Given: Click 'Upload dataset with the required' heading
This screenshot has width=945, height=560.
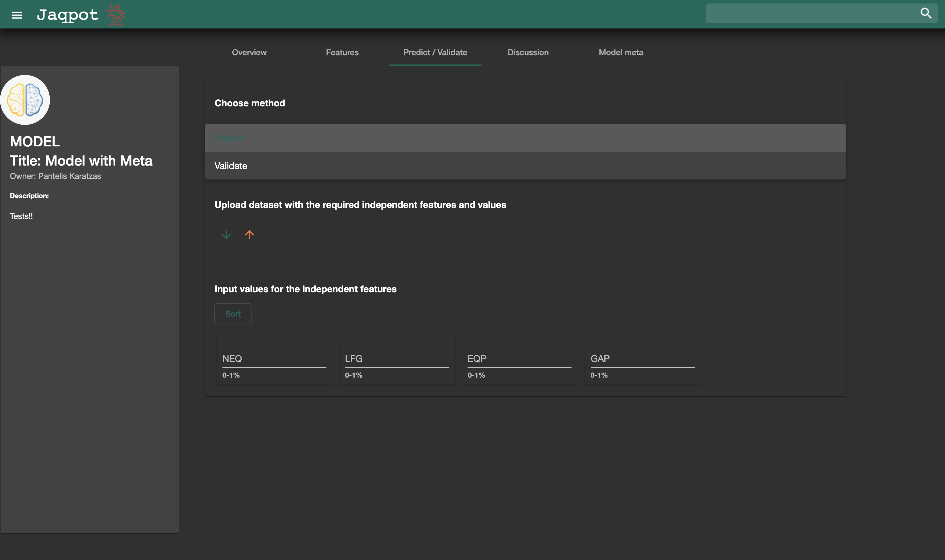Looking at the screenshot, I should pos(360,205).
